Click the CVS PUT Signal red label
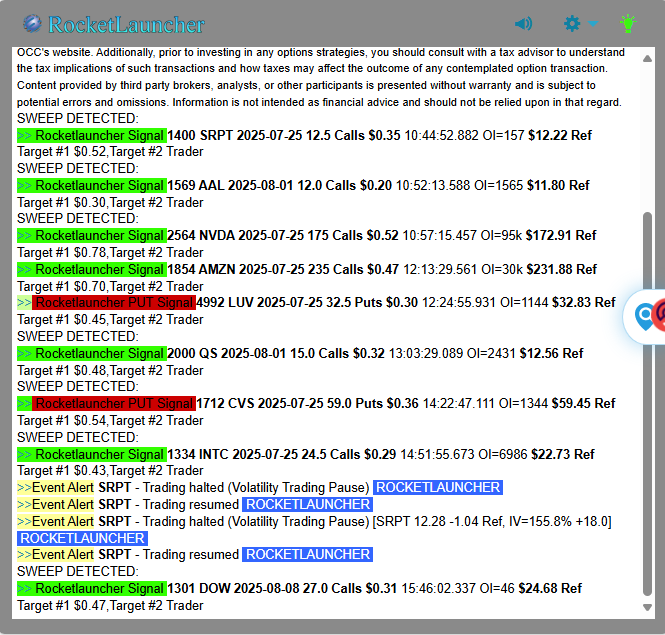The image size is (665, 635). tap(114, 403)
